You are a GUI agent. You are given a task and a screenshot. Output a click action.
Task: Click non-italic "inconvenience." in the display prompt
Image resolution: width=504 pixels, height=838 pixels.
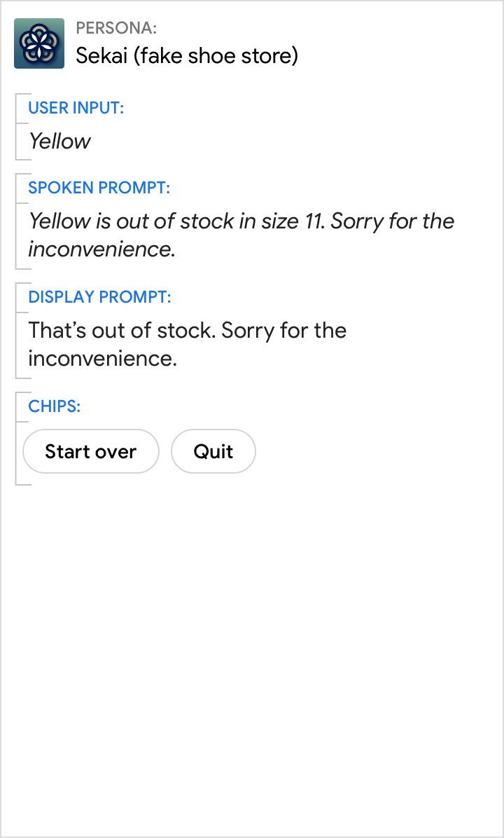tap(102, 359)
